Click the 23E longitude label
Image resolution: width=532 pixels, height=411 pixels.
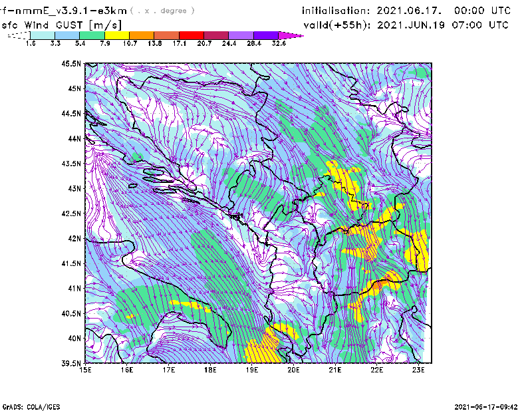418,370
